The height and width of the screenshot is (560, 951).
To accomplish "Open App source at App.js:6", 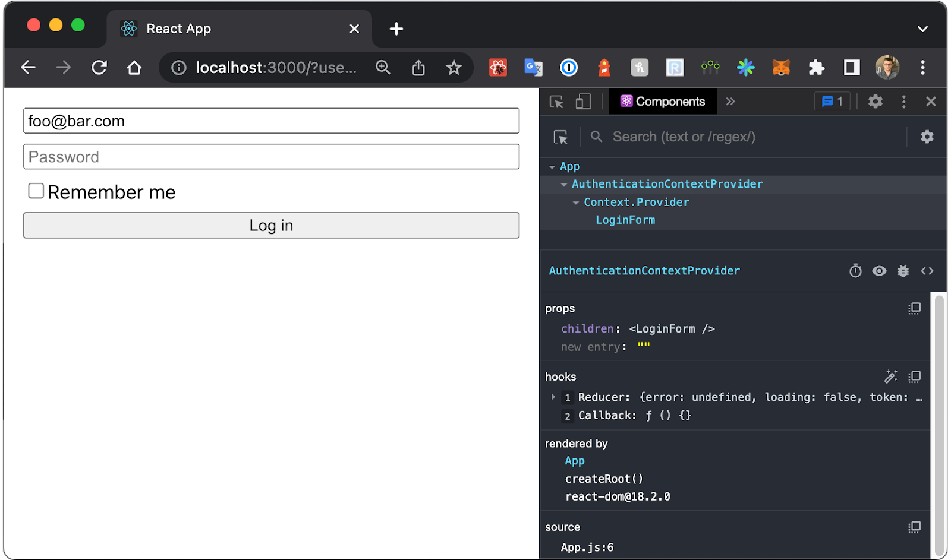I will (587, 547).
